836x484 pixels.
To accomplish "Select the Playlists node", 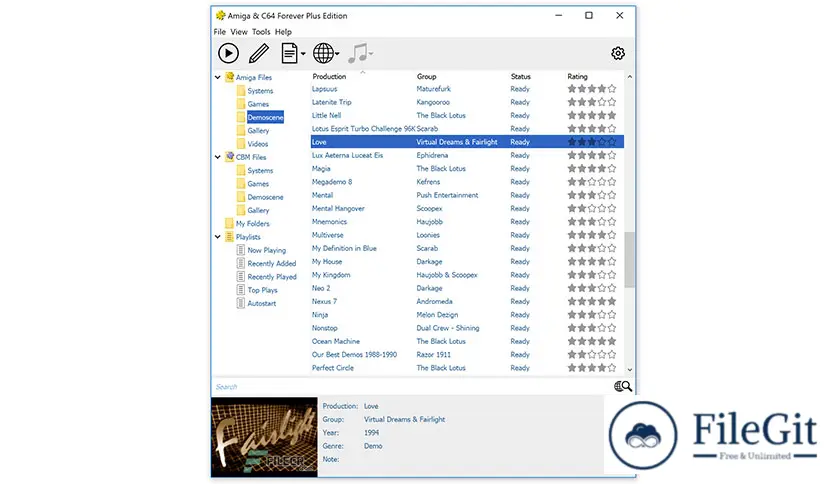I will coord(248,237).
